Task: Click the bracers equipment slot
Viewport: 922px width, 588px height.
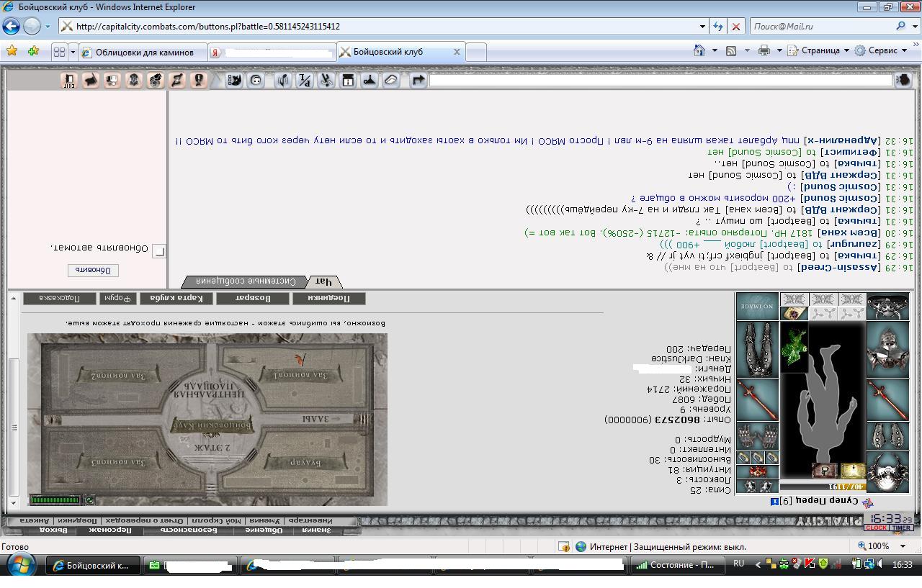Action: 887,436
